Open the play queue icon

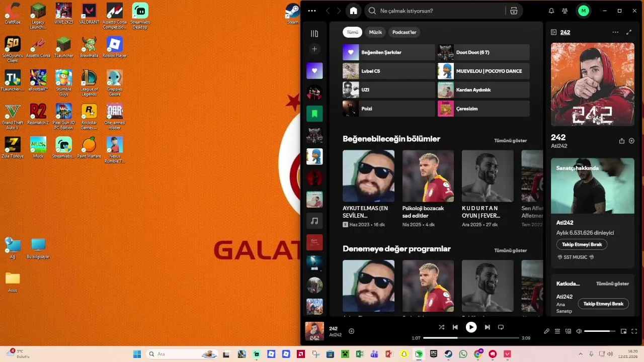(x=557, y=331)
